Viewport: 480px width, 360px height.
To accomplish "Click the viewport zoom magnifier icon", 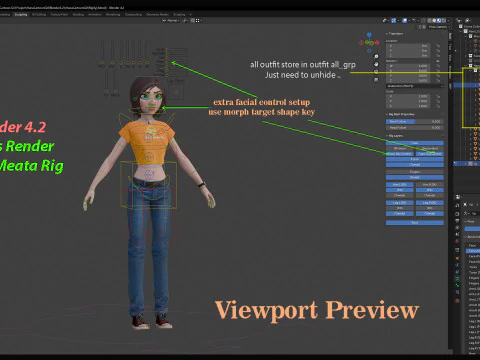I will tap(376, 57).
